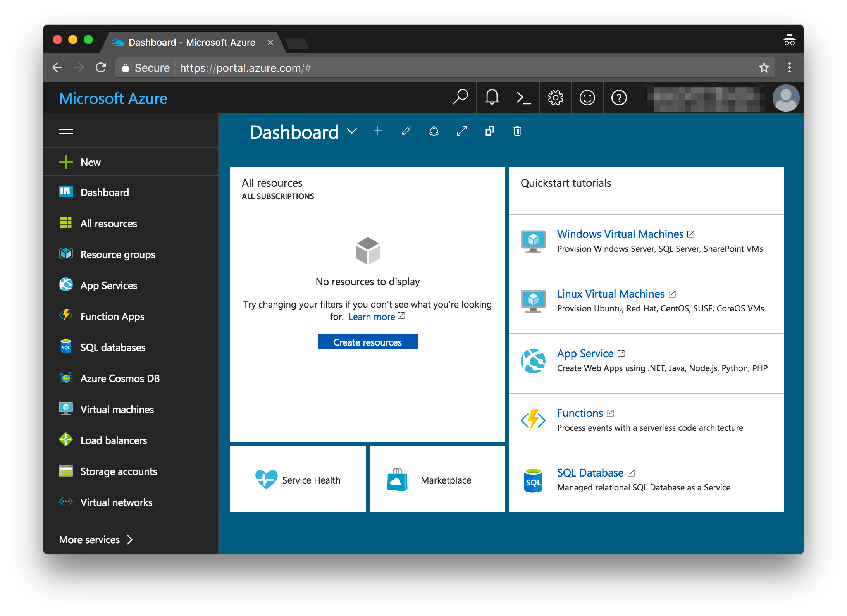
Task: Add a new dashboard with plus icon
Action: [378, 131]
